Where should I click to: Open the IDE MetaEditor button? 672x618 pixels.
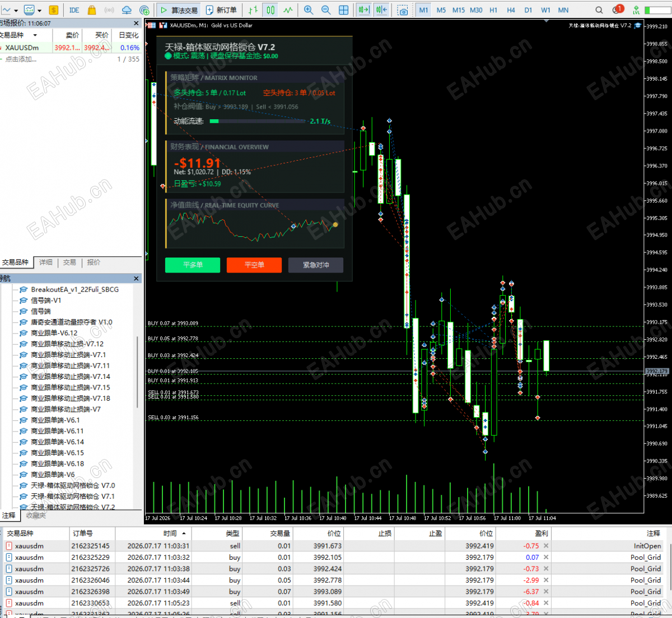[x=74, y=10]
